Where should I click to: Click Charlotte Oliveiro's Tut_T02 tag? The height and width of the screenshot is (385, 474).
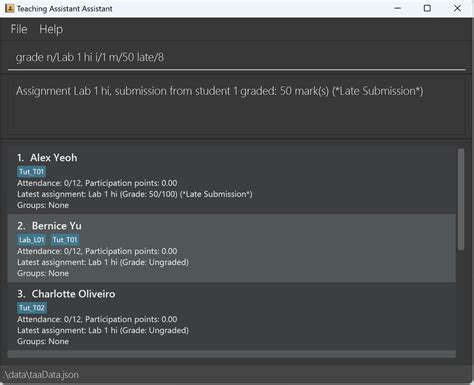click(32, 308)
